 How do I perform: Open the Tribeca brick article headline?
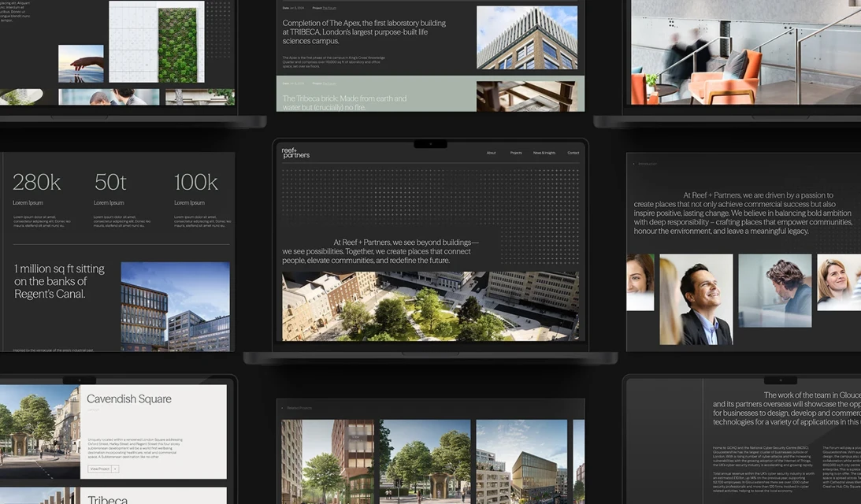pos(345,102)
